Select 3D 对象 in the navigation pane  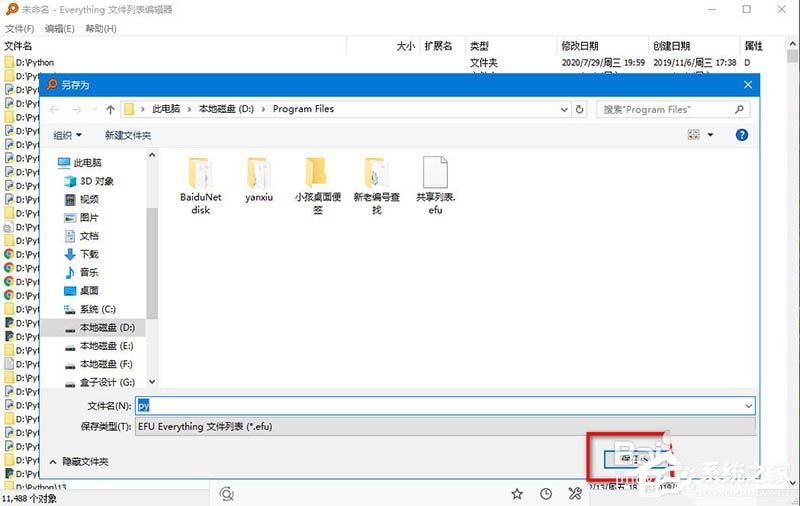[x=89, y=181]
